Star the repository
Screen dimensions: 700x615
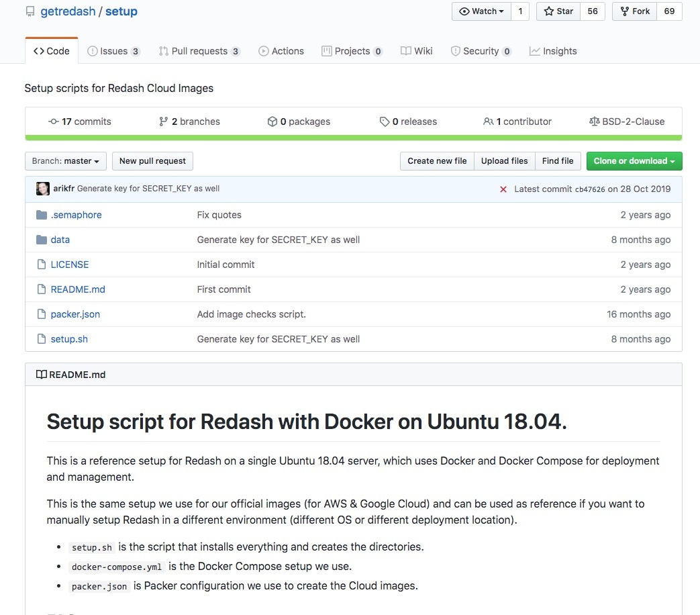(x=558, y=11)
